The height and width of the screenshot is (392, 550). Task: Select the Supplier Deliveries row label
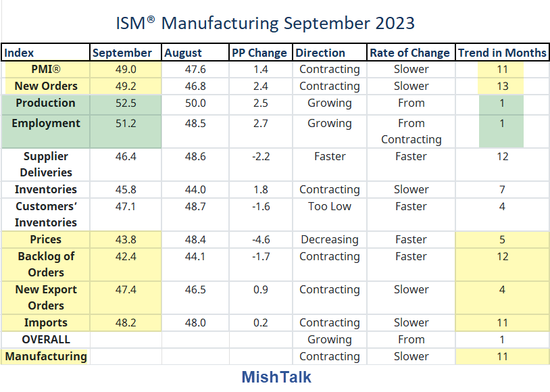click(45, 164)
